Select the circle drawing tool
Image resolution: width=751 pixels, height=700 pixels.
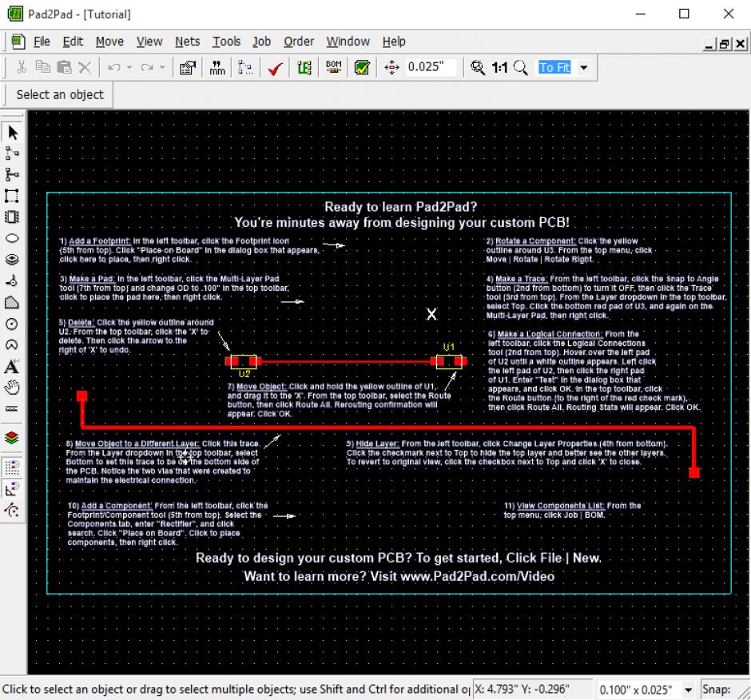coord(13,324)
